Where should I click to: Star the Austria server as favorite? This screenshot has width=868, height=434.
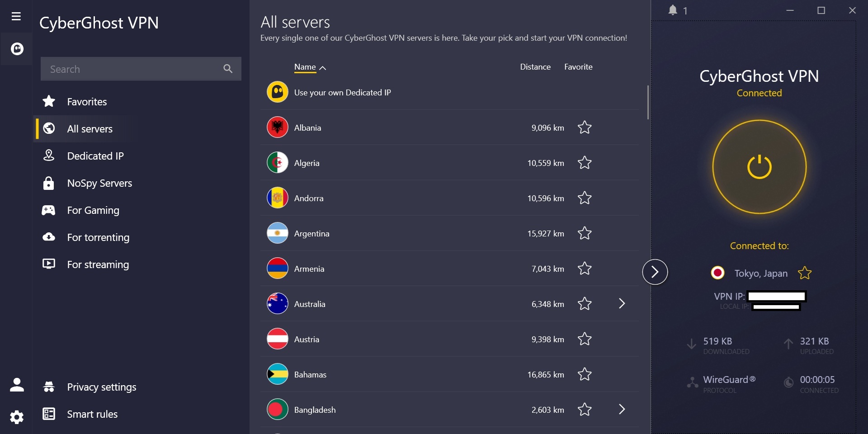tap(585, 339)
